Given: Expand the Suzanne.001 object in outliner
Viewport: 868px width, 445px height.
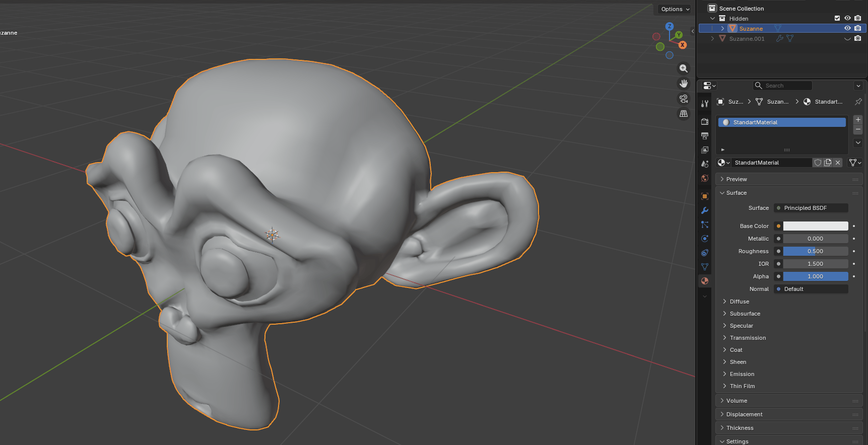Looking at the screenshot, I should pos(712,39).
